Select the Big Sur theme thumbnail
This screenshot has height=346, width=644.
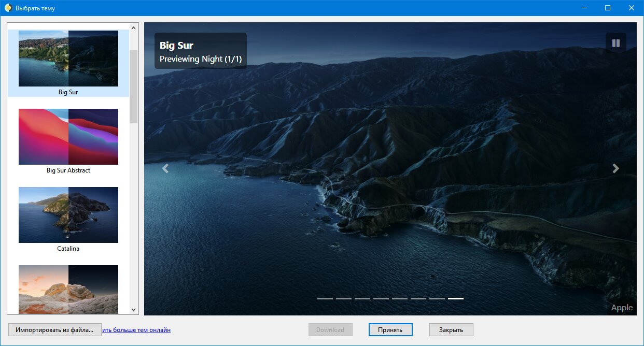[x=68, y=59]
